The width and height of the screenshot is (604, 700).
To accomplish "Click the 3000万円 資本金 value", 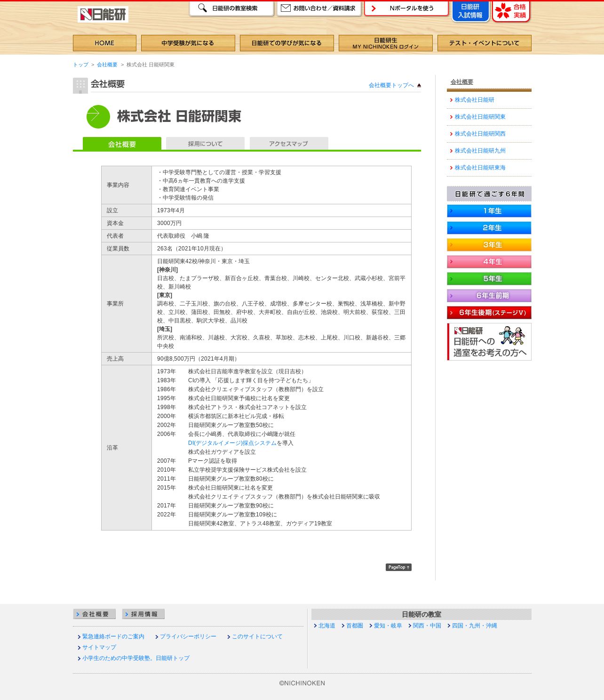I will tap(169, 223).
